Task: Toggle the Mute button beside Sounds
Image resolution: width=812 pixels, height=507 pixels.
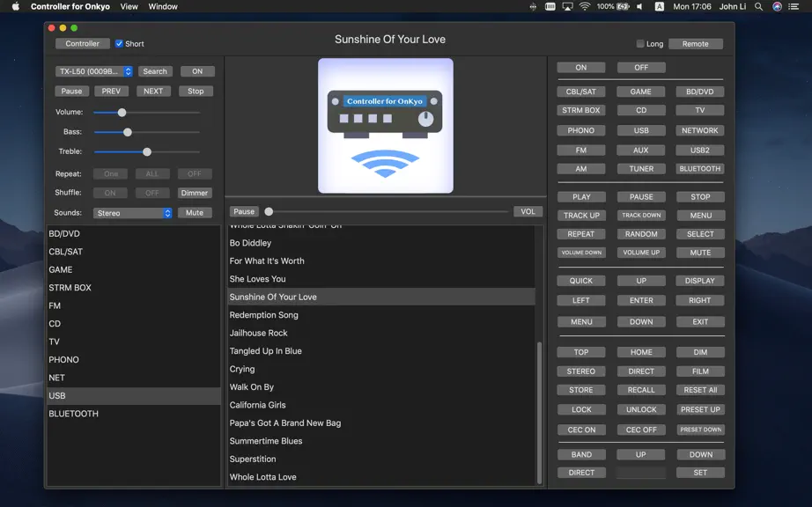Action: pos(195,213)
